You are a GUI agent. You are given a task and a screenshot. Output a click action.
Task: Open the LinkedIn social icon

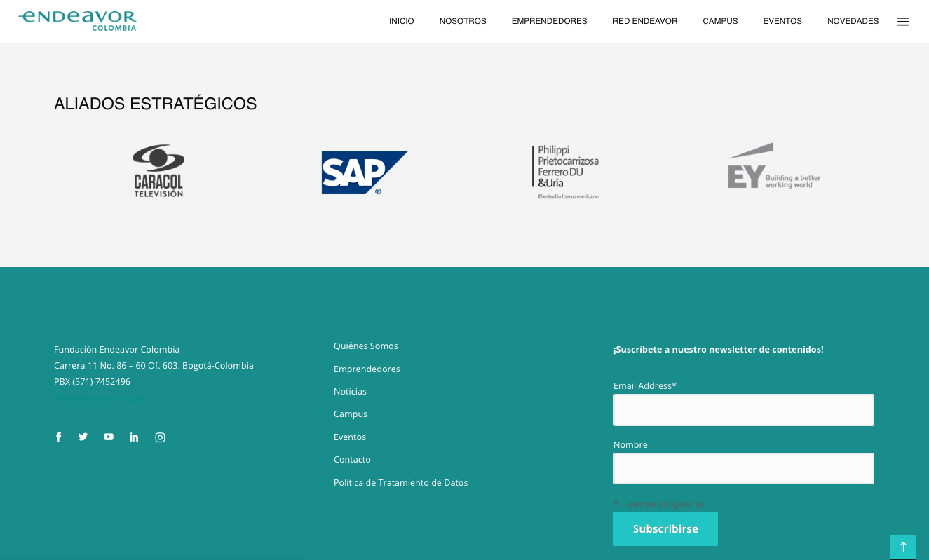pos(134,437)
